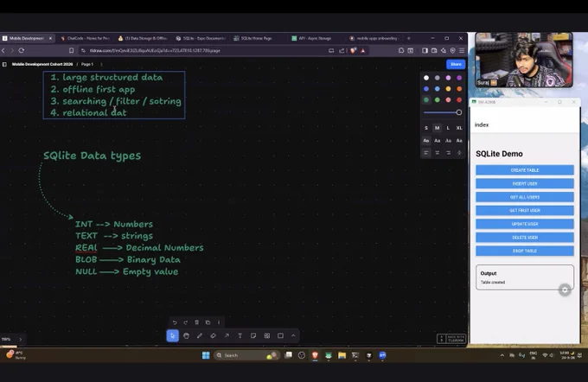The image size is (588, 382).
Task: Pick the red color swatch
Action: click(x=459, y=100)
